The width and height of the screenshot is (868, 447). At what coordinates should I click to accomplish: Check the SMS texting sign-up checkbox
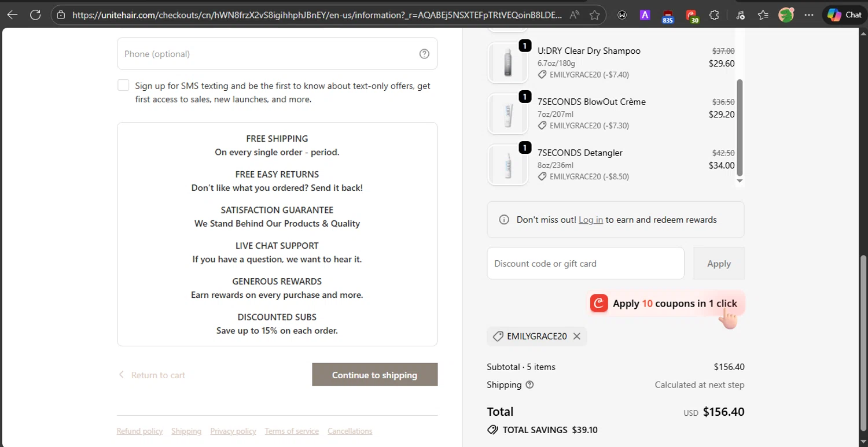coord(123,86)
